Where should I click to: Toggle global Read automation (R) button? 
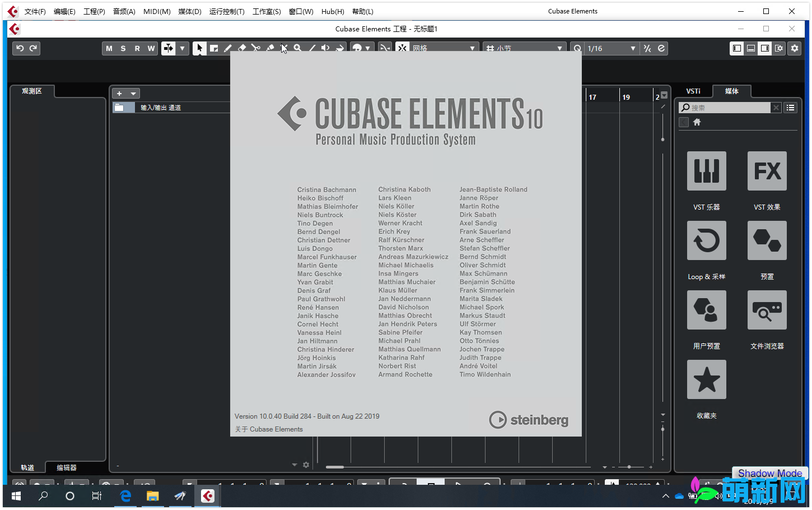137,48
